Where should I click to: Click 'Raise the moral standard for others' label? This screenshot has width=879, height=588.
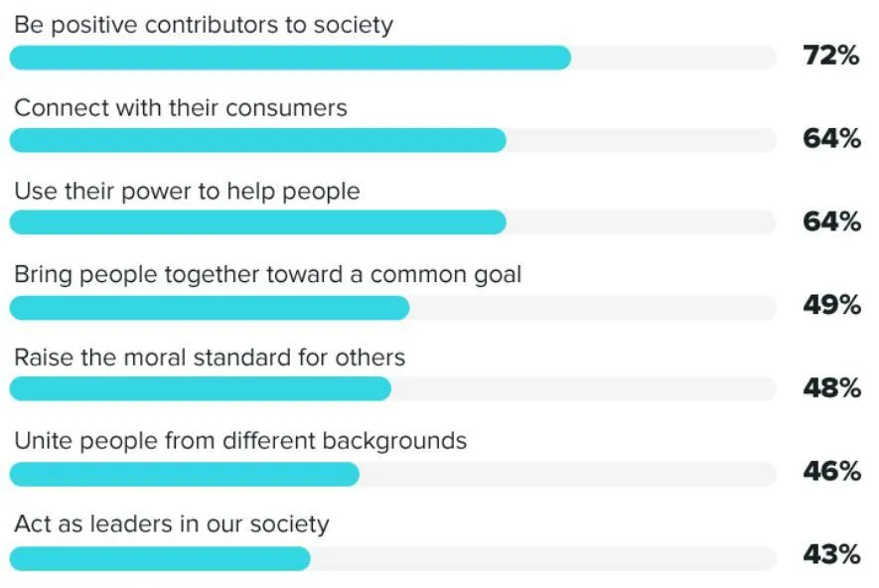pos(210,358)
